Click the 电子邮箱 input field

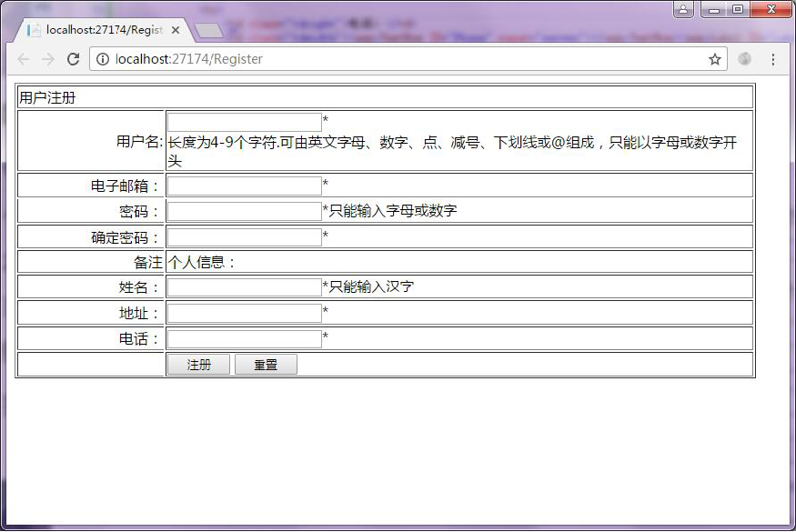tap(244, 186)
